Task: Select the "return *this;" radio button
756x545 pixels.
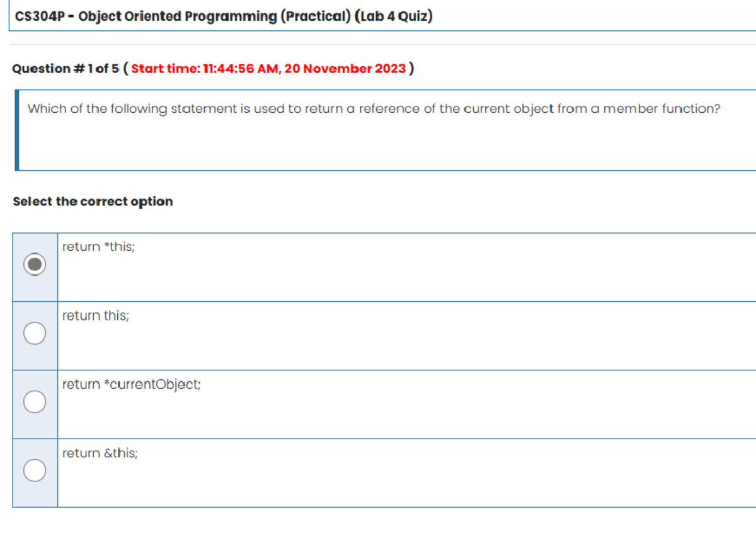Action: pyautogui.click(x=35, y=265)
